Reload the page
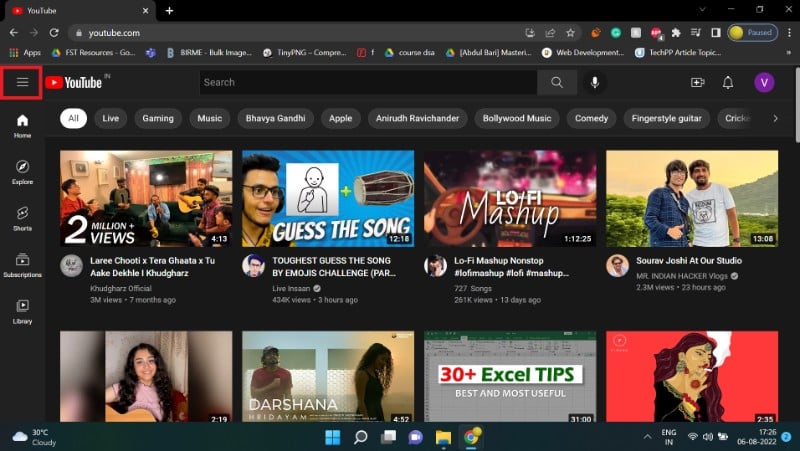Screen dimensions: 800x451 pos(54,33)
